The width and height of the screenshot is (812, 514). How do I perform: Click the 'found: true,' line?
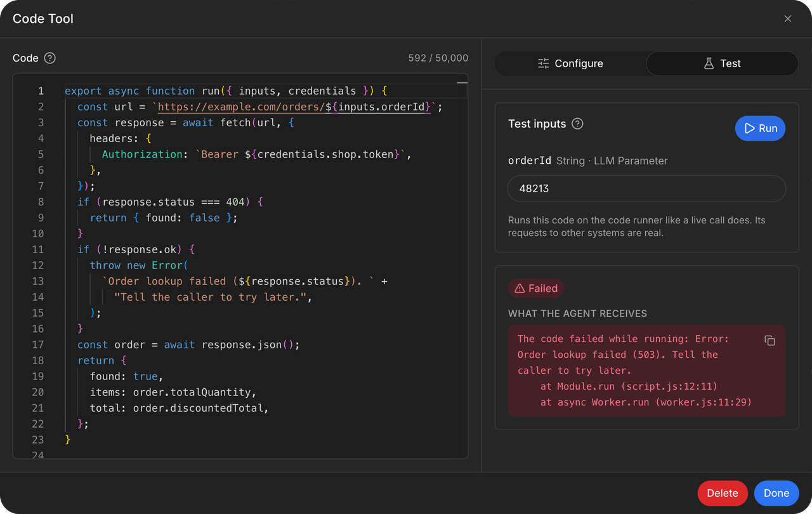tap(127, 376)
